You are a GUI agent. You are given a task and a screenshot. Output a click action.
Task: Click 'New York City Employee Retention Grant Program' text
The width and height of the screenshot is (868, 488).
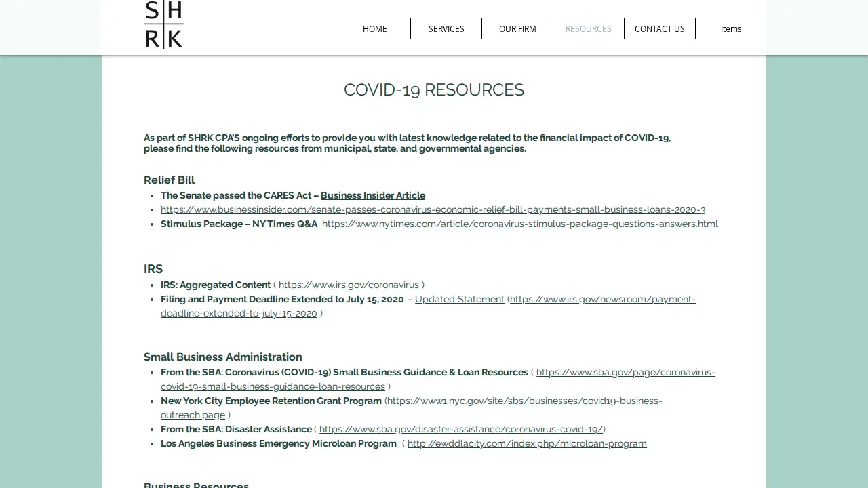[271, 401]
